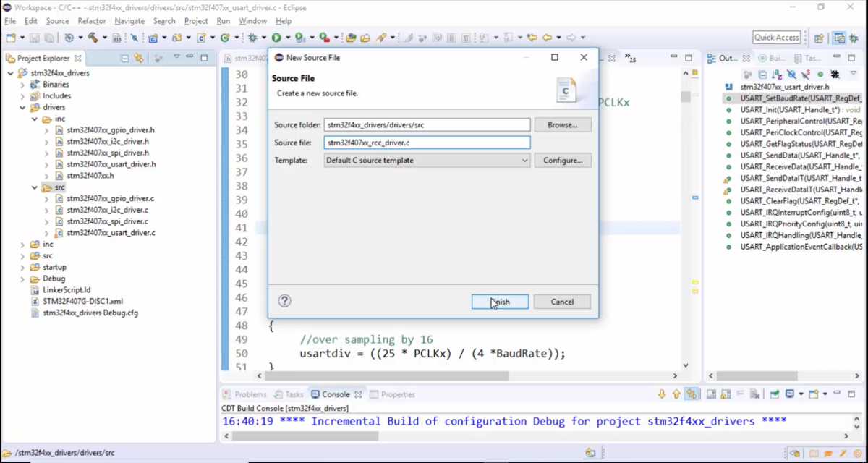Click Open Type icon in toolbar
Screen dimensions: 868x463
[x=351, y=38]
